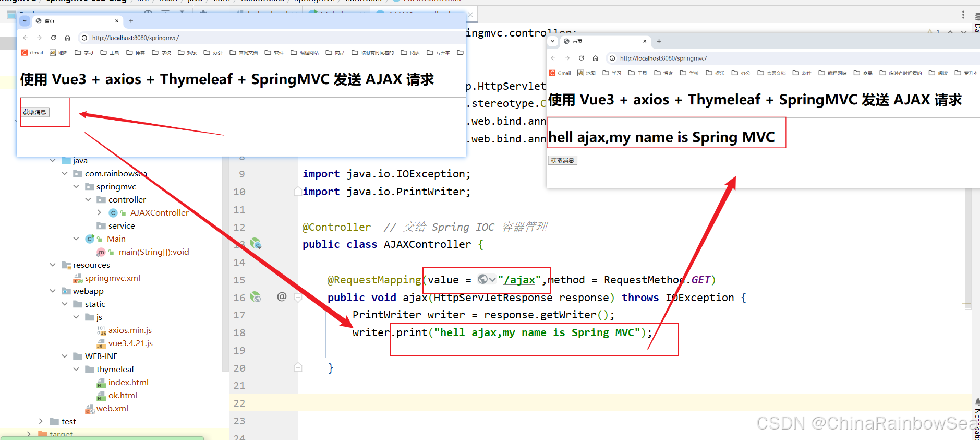980x440 pixels.
Task: Collapse the static folder
Action: [64, 304]
